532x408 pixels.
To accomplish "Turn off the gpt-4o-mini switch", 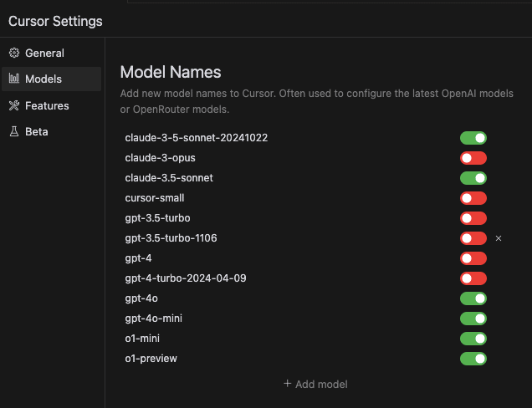I will [473, 319].
